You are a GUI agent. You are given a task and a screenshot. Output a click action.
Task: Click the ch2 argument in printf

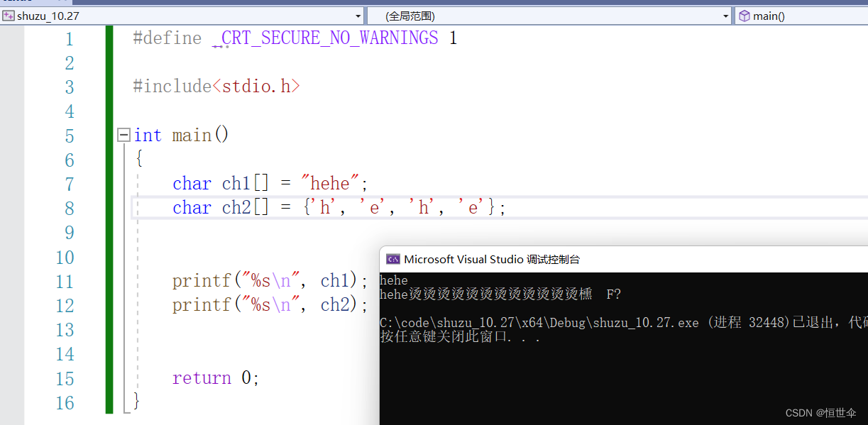point(335,304)
